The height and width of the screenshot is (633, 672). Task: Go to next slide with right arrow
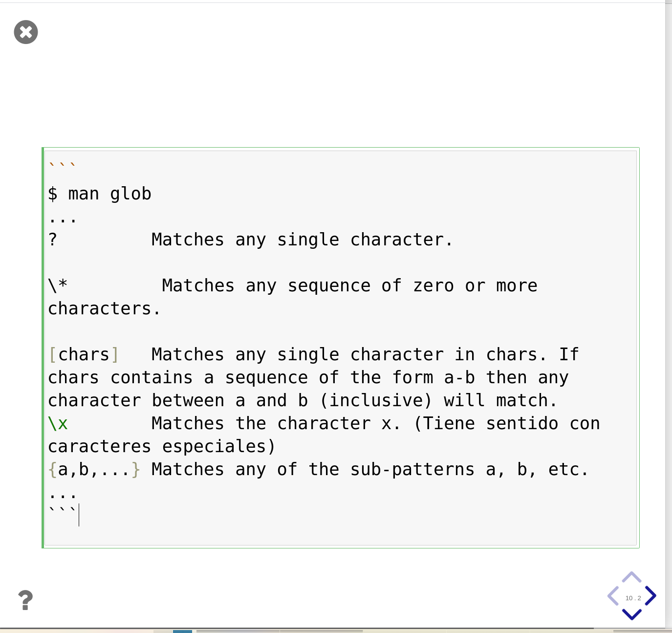point(650,595)
